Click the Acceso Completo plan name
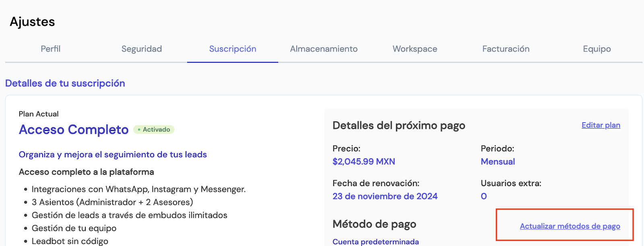 click(x=74, y=129)
